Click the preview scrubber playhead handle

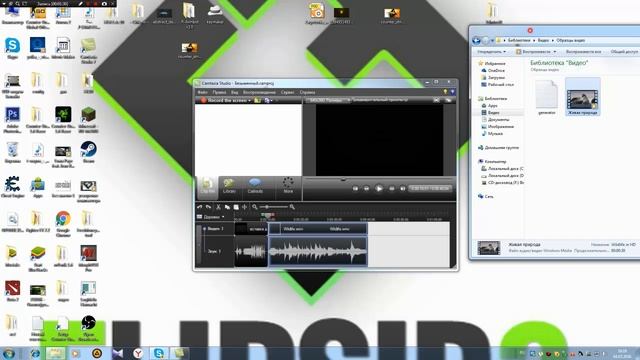(x=343, y=179)
